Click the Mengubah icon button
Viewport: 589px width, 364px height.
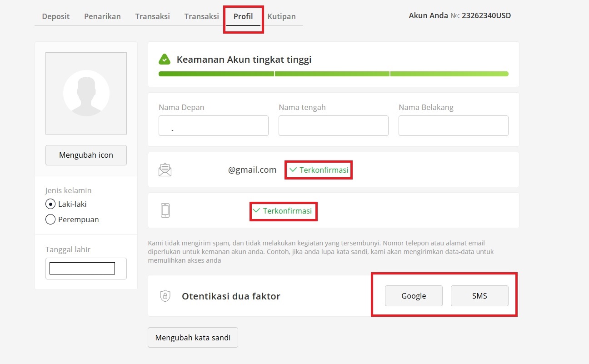coord(86,155)
